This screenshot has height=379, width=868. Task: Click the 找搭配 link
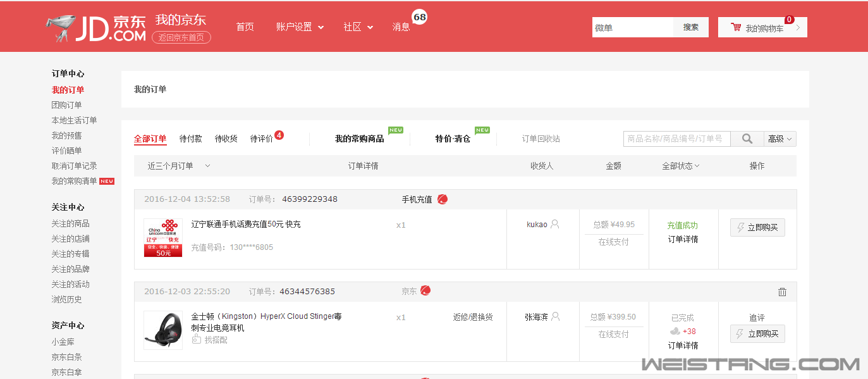pyautogui.click(x=216, y=340)
